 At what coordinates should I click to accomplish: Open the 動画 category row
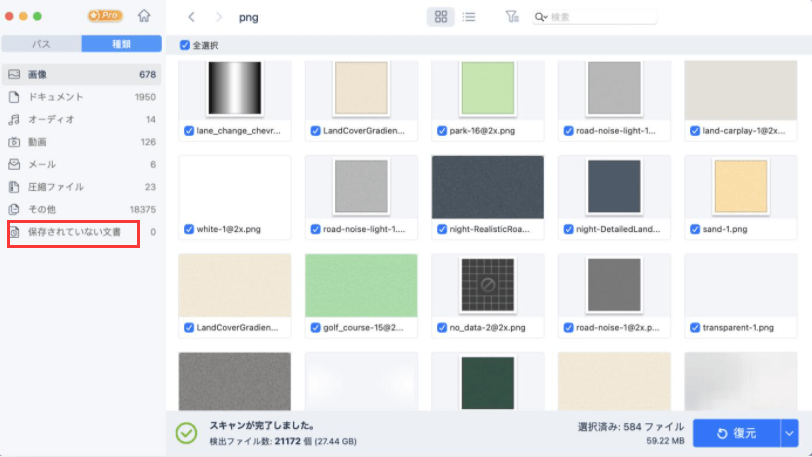[x=82, y=142]
